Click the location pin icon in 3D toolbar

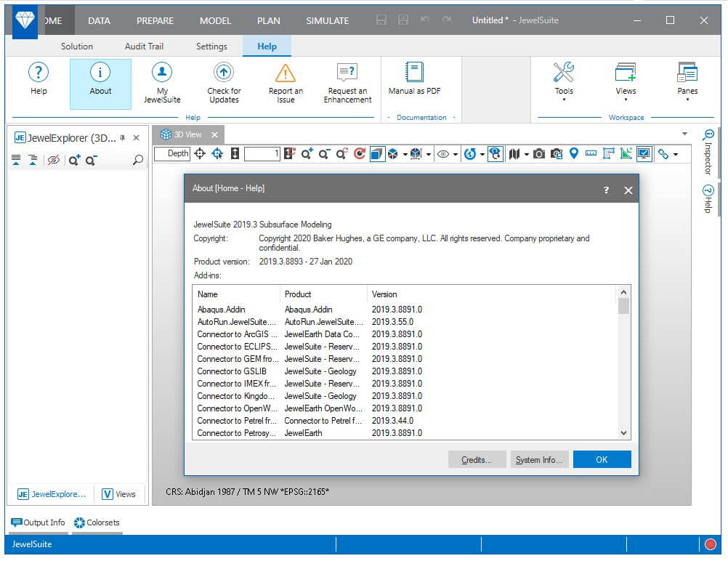tap(573, 154)
